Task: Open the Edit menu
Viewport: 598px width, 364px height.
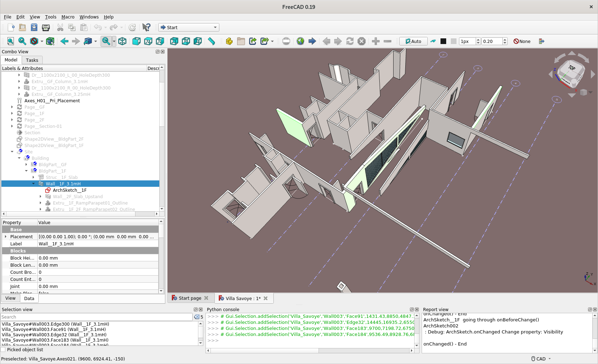Action: [x=20, y=17]
